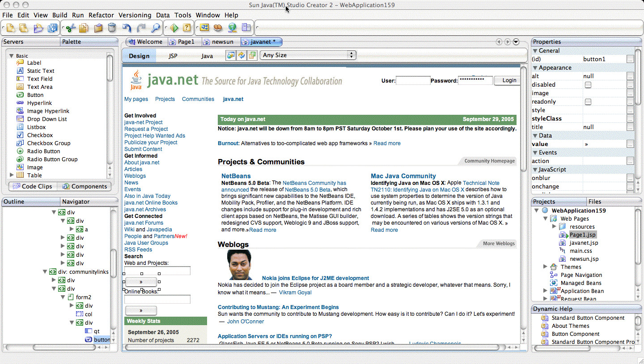The height and width of the screenshot is (364, 644).
Task: Click the Cut scissors icon
Action: 70,28
